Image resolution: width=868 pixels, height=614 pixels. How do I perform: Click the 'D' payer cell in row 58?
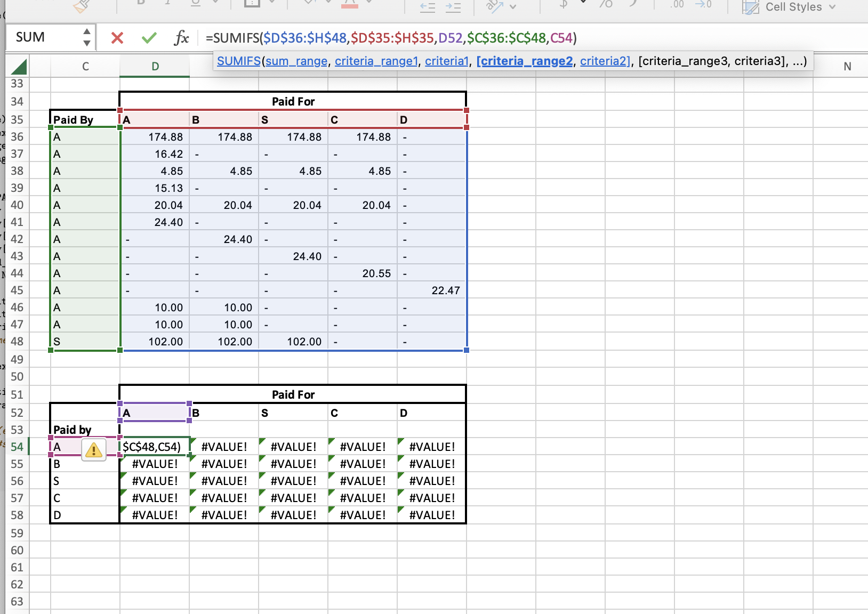(x=85, y=515)
